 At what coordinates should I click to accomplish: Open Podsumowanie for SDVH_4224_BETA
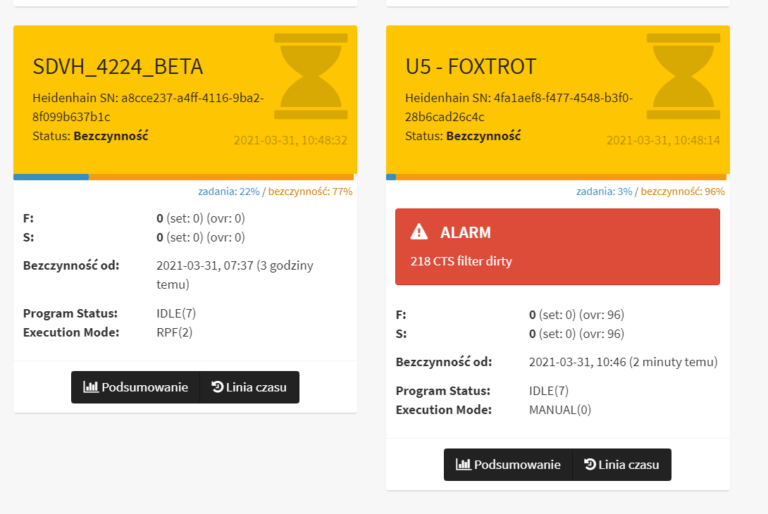point(136,387)
